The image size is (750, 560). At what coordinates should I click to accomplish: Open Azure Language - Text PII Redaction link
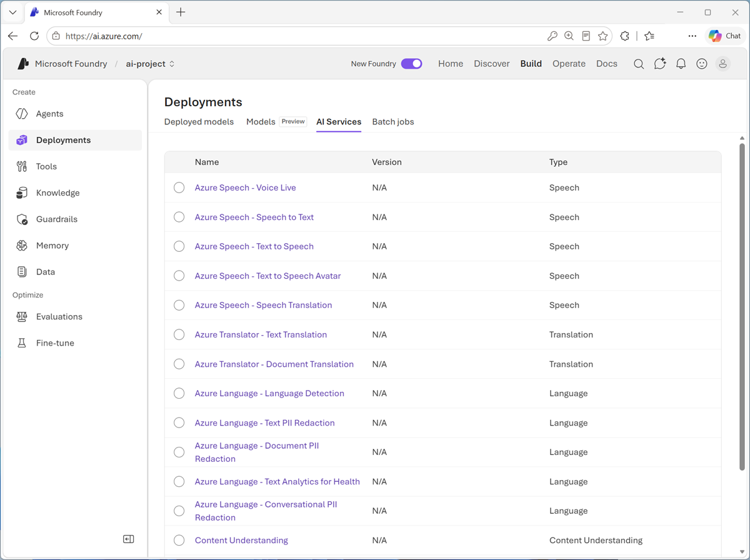pyautogui.click(x=265, y=422)
